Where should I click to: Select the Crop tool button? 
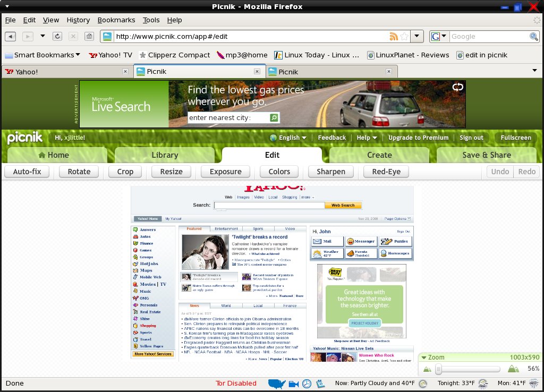click(x=125, y=172)
